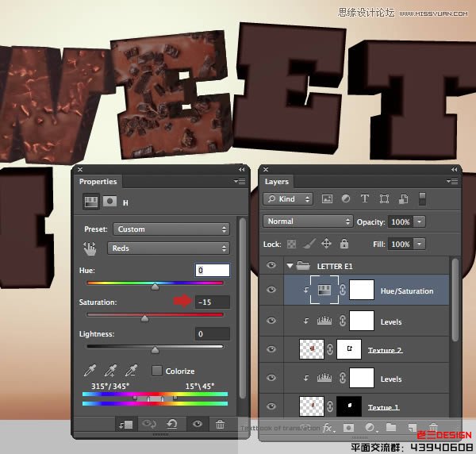Create new fill or adjustment layer
The image size is (476, 454).
[370, 428]
